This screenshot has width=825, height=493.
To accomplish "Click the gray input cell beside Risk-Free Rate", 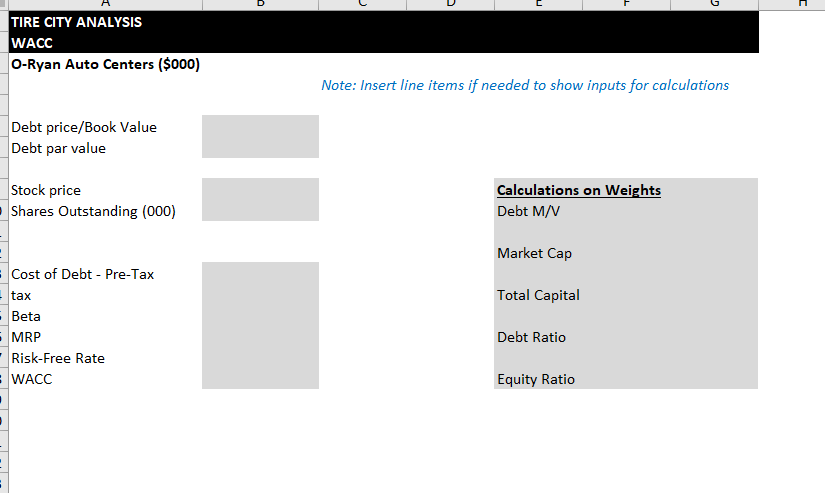I will 260,358.
